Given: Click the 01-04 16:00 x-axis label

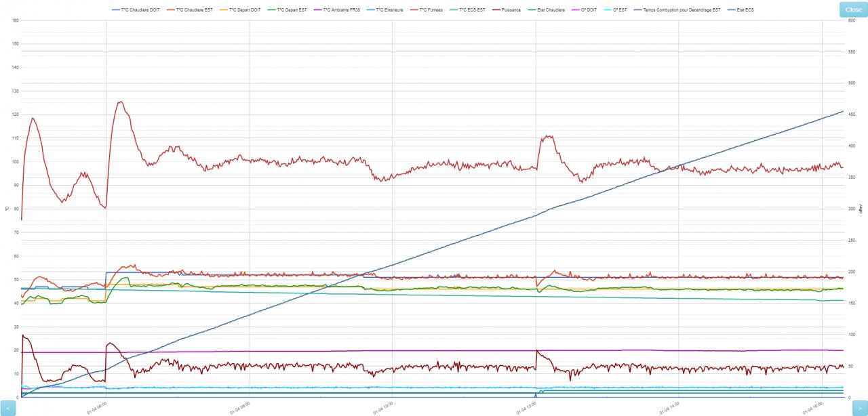Looking at the screenshot, I should pyautogui.click(x=812, y=407).
